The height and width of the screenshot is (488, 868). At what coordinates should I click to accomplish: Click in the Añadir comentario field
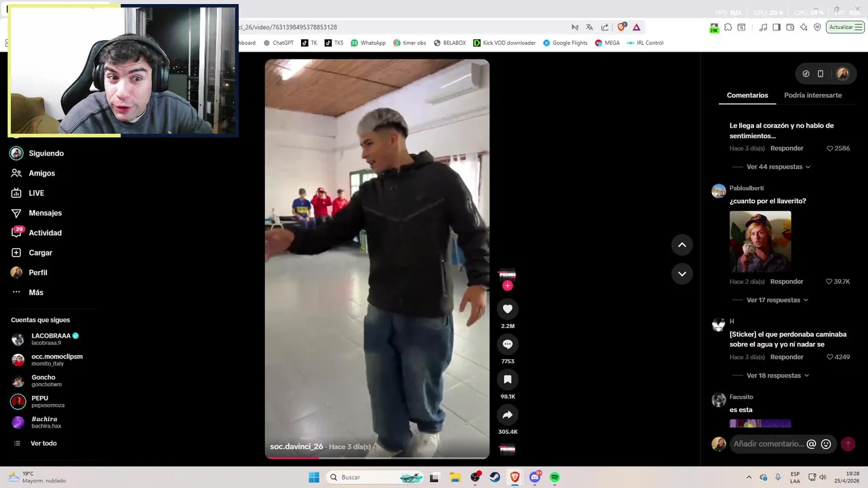click(x=768, y=444)
